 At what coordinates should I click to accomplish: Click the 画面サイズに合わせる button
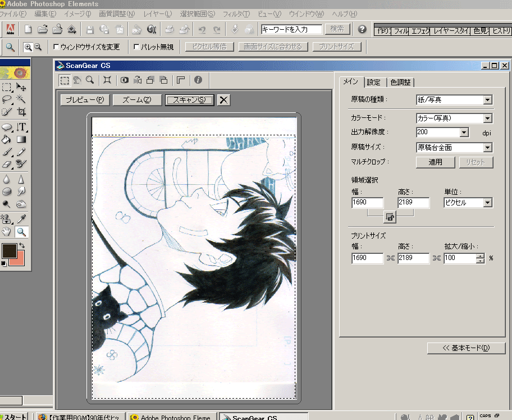tap(273, 47)
